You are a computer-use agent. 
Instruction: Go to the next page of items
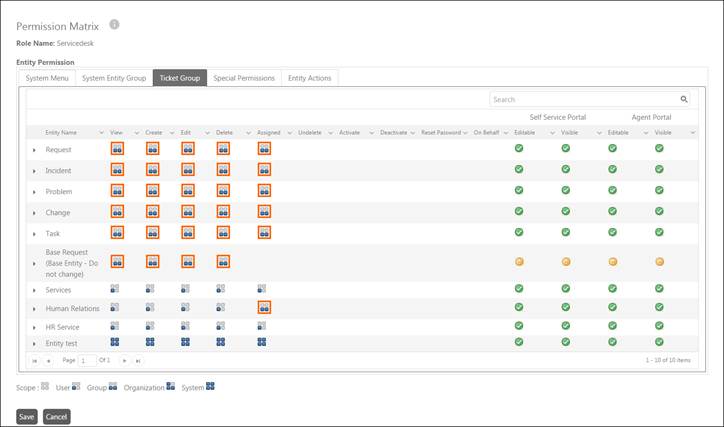tap(124, 360)
